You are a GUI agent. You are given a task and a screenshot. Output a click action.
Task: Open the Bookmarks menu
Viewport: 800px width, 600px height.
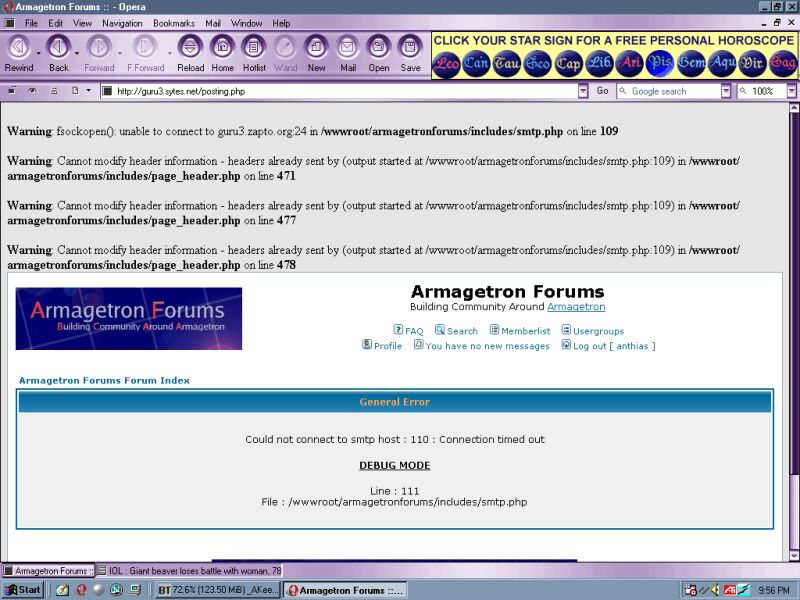tap(173, 23)
